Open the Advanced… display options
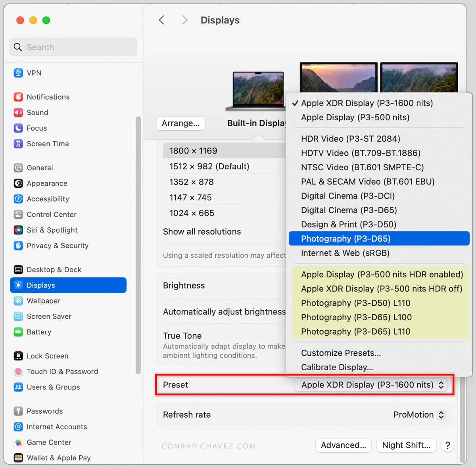The height and width of the screenshot is (468, 476). click(x=344, y=445)
